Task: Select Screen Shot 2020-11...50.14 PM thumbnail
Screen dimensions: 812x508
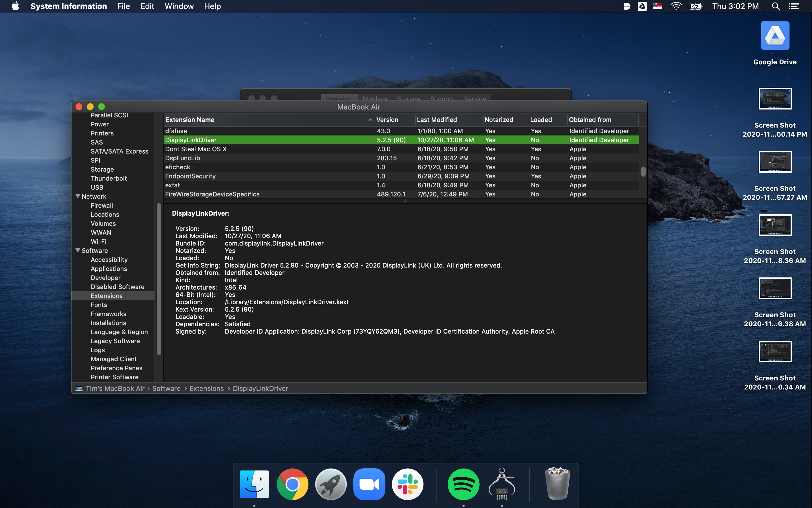Action: pos(775,98)
